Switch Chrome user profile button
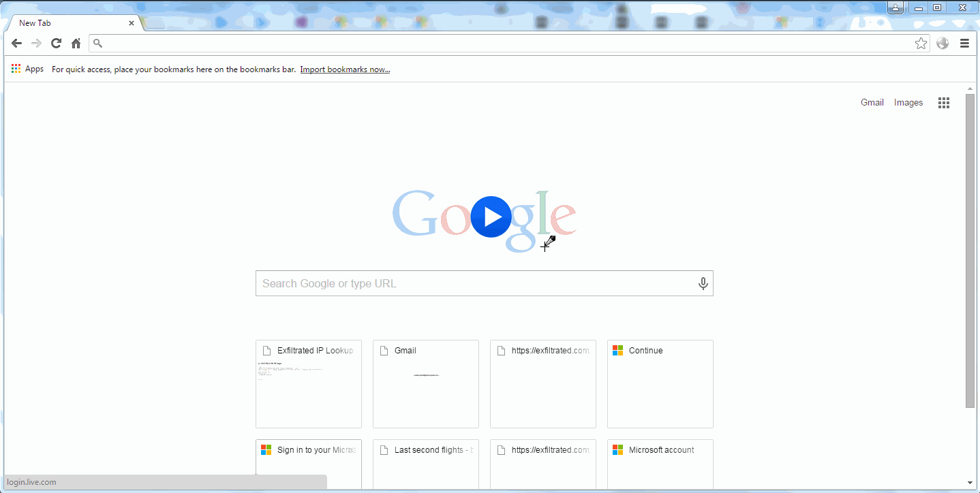Screen dimensions: 980x493 click(x=895, y=7)
